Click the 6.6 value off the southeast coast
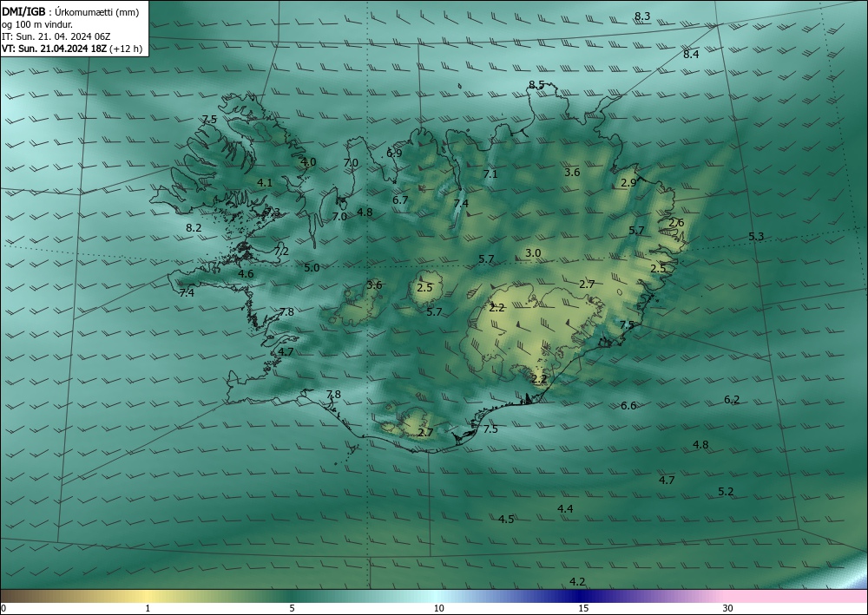 [628, 405]
